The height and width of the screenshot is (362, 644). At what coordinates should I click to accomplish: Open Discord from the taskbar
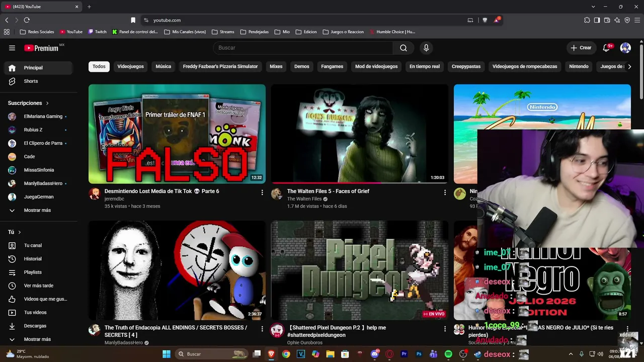pos(374,354)
